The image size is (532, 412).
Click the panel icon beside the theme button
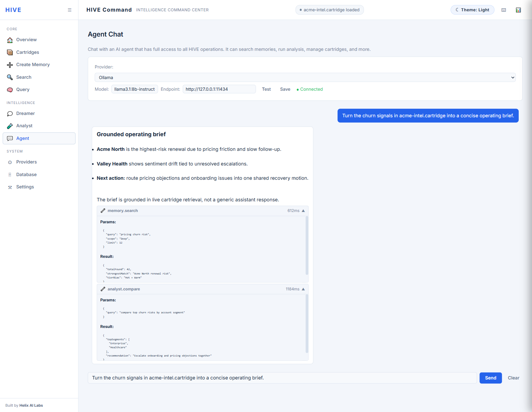tap(504, 10)
